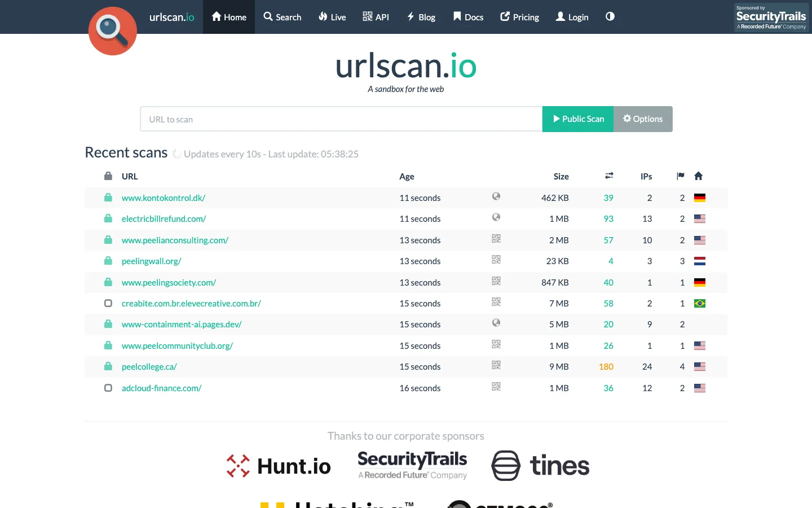Toggle dark mode contrast icon
812x508 pixels.
point(610,17)
